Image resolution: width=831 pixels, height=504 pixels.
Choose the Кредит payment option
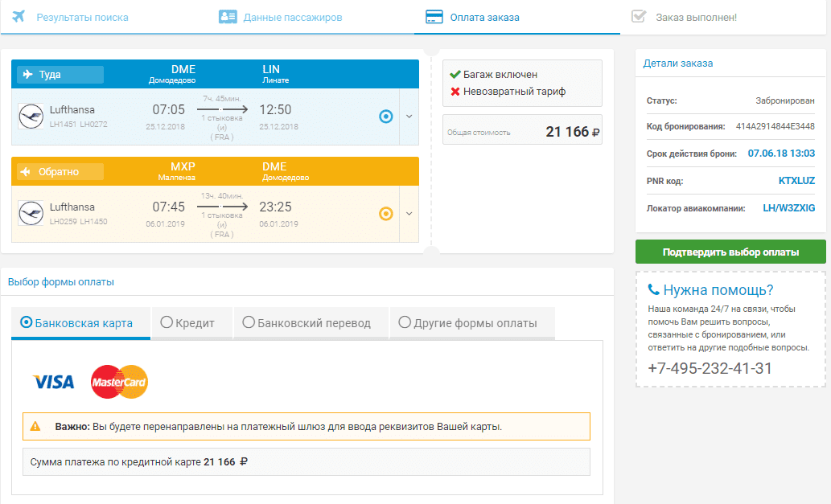191,322
